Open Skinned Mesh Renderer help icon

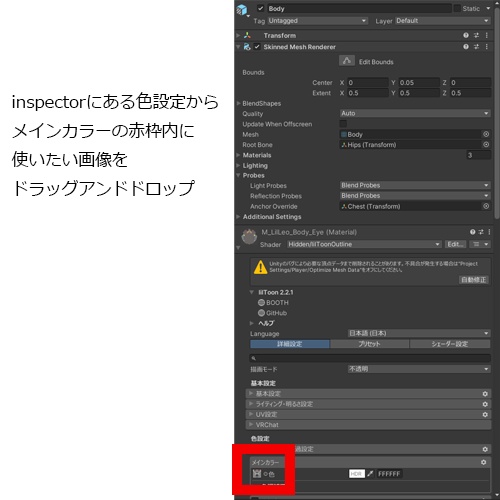pyautogui.click(x=466, y=47)
